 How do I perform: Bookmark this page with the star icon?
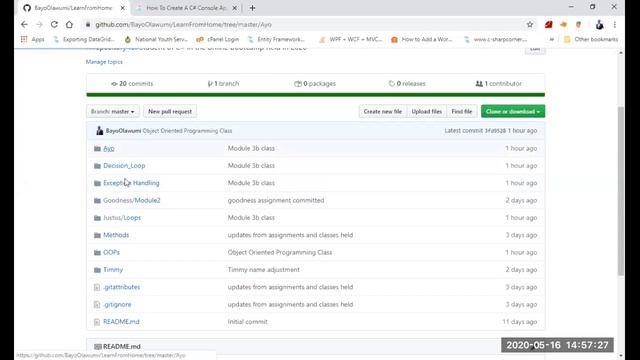530,24
